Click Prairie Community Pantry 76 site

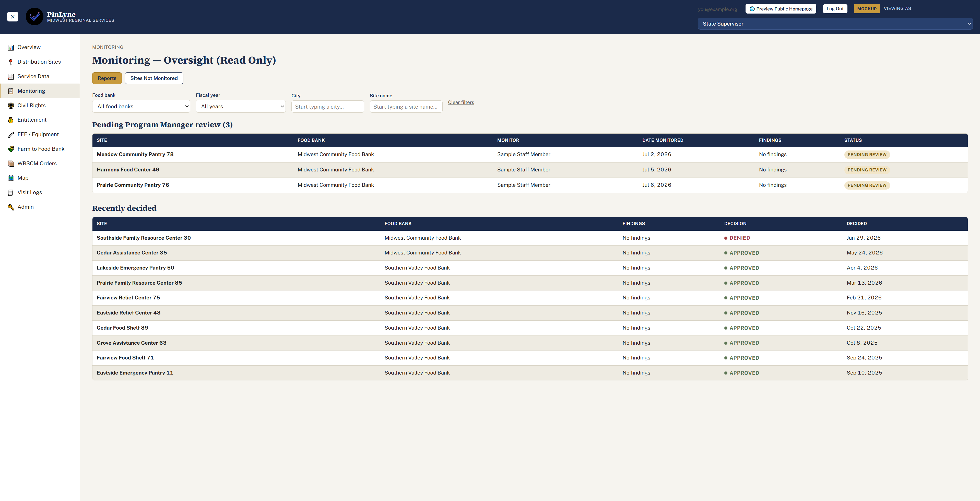tap(133, 185)
